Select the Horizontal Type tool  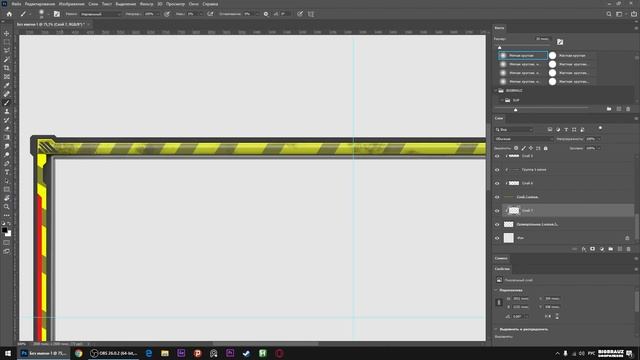[x=7, y=172]
